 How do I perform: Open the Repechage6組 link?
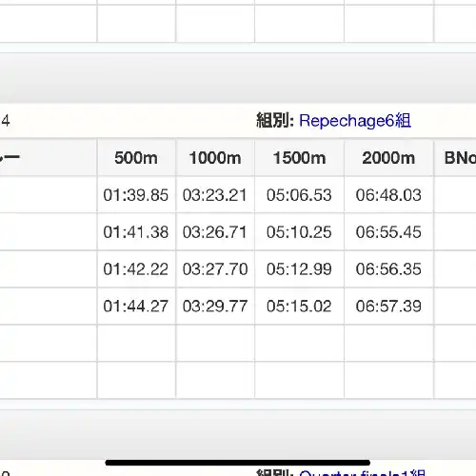tap(355, 121)
